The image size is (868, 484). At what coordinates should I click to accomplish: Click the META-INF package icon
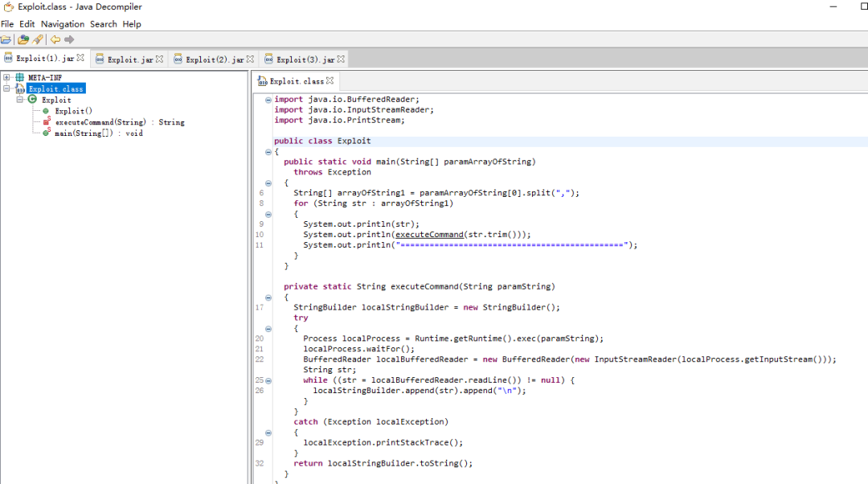coord(20,77)
